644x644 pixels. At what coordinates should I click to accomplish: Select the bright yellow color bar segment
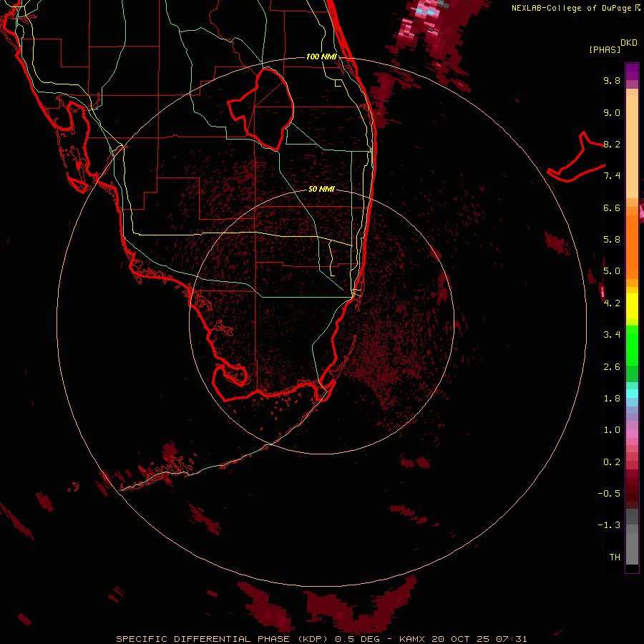(x=632, y=306)
